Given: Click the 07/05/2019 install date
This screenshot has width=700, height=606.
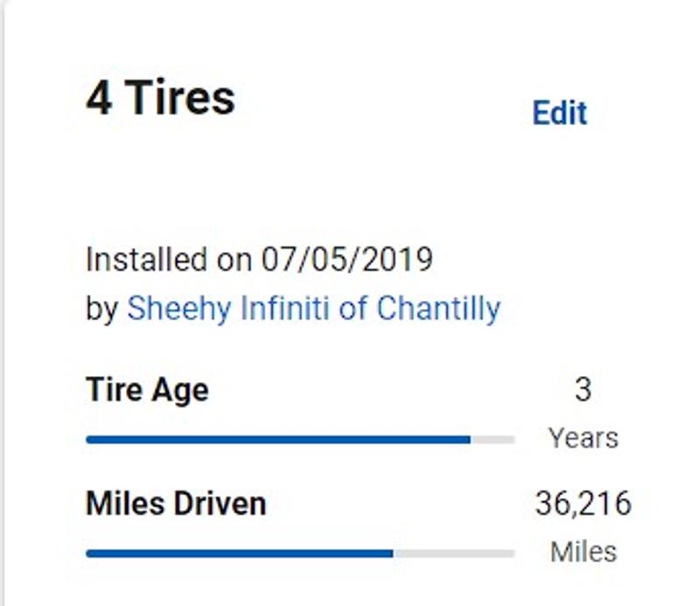Looking at the screenshot, I should 347,260.
